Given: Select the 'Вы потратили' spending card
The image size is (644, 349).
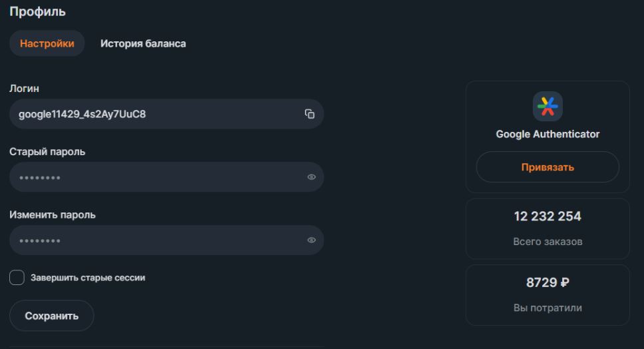Looking at the screenshot, I should (548, 295).
